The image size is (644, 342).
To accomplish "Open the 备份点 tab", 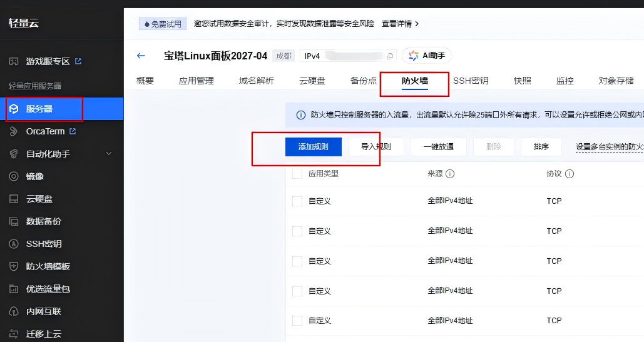I will click(364, 81).
